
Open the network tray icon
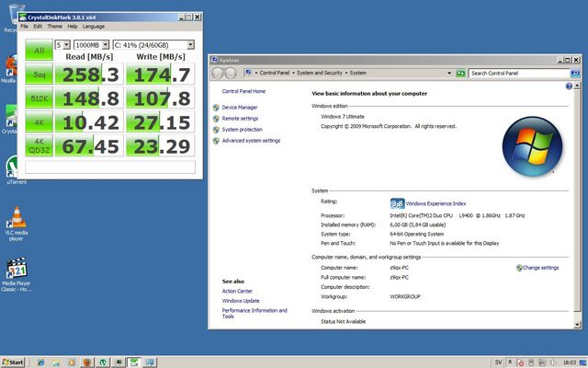[542, 362]
